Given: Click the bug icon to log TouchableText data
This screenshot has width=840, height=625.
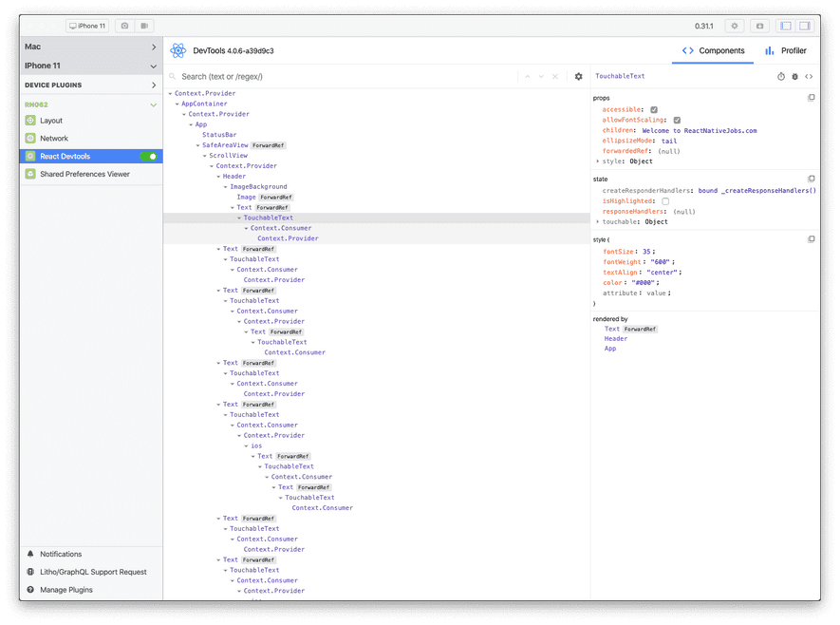Looking at the screenshot, I should point(794,76).
